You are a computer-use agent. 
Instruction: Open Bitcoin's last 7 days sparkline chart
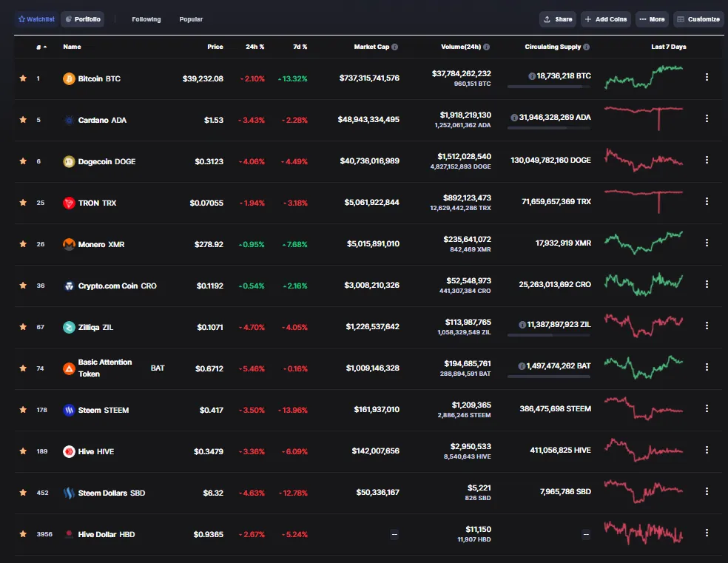(644, 78)
